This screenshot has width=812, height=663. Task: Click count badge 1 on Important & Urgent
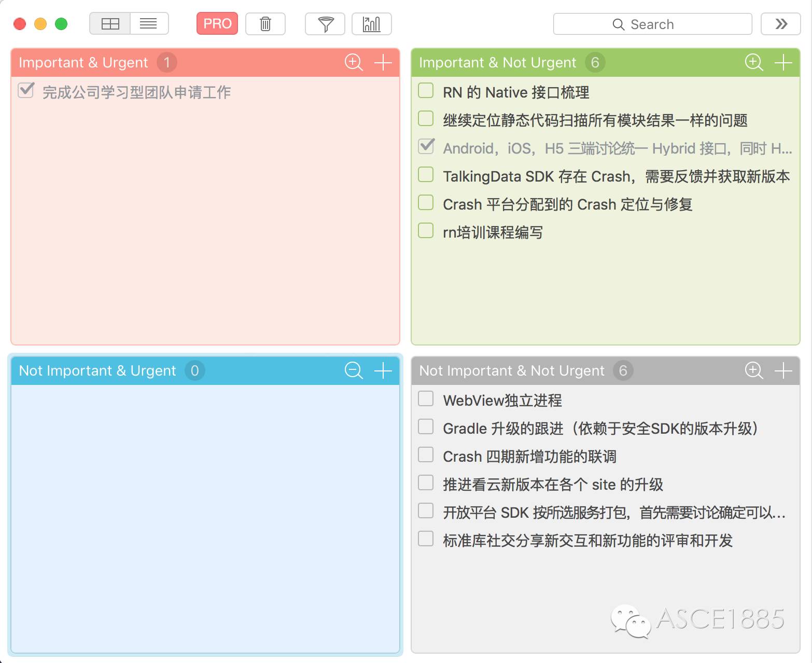click(x=167, y=63)
